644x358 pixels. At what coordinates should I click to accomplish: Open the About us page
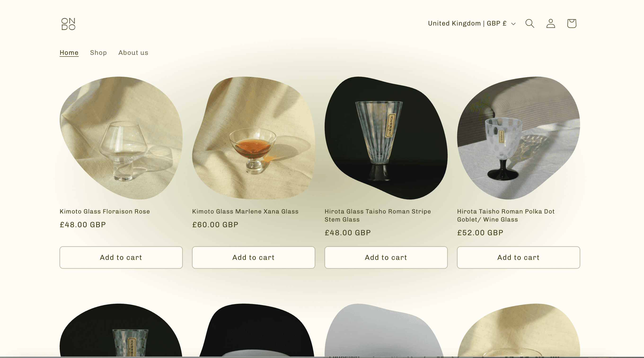tap(133, 53)
